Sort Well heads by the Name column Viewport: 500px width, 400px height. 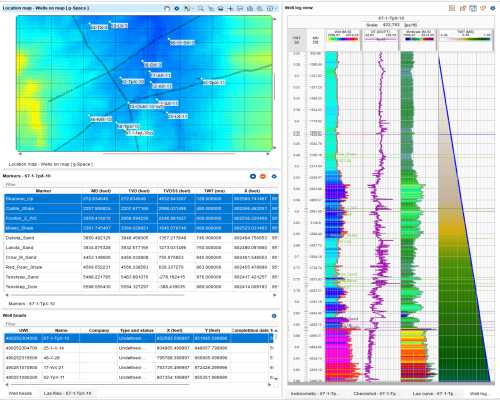pos(61,330)
